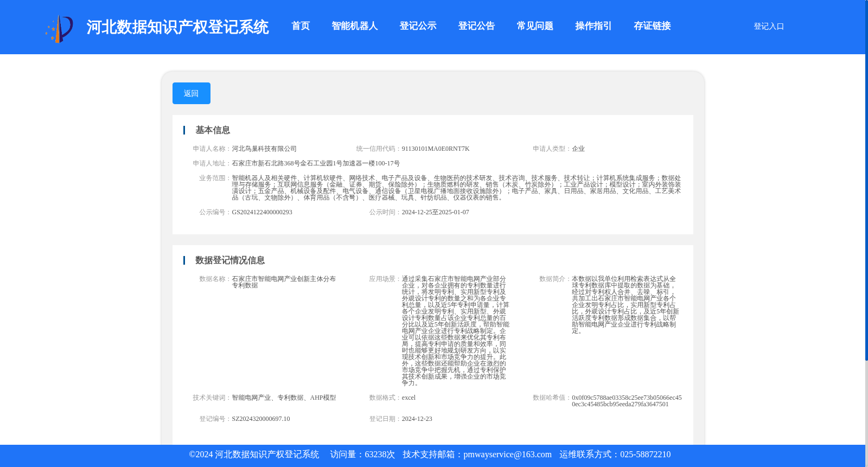This screenshot has height=467, width=868.
Task: Open 操作指引 menu item
Action: click(x=593, y=26)
